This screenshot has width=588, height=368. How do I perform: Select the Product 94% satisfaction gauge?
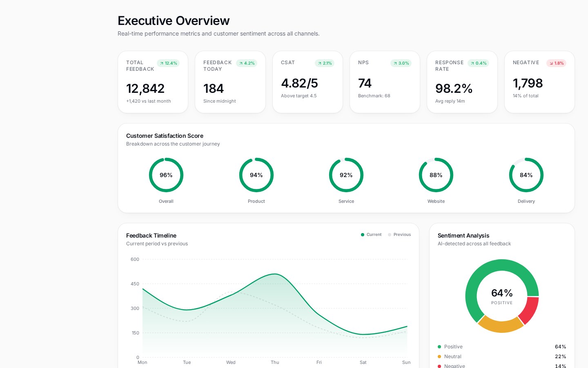[256, 175]
